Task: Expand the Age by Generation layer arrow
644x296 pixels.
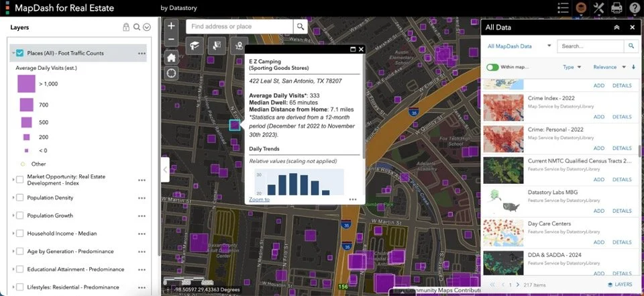Action: click(x=13, y=251)
